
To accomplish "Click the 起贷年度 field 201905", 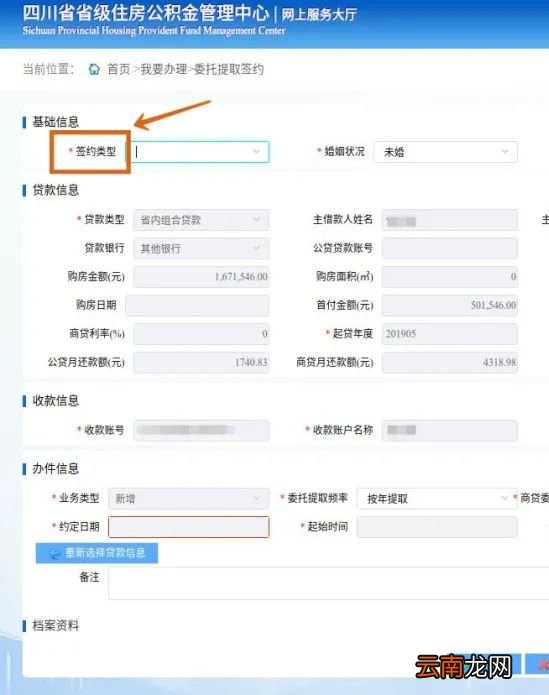I will (x=449, y=334).
